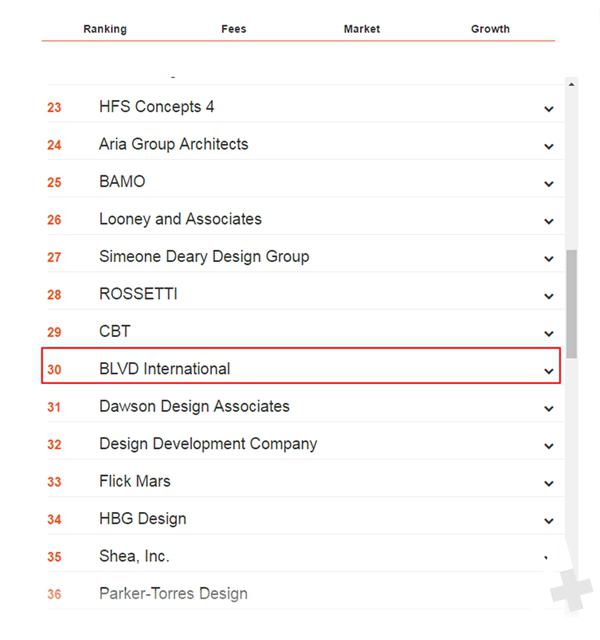The image size is (600, 640).
Task: Expand Aria Group Architects details chevron
Action: point(549,147)
